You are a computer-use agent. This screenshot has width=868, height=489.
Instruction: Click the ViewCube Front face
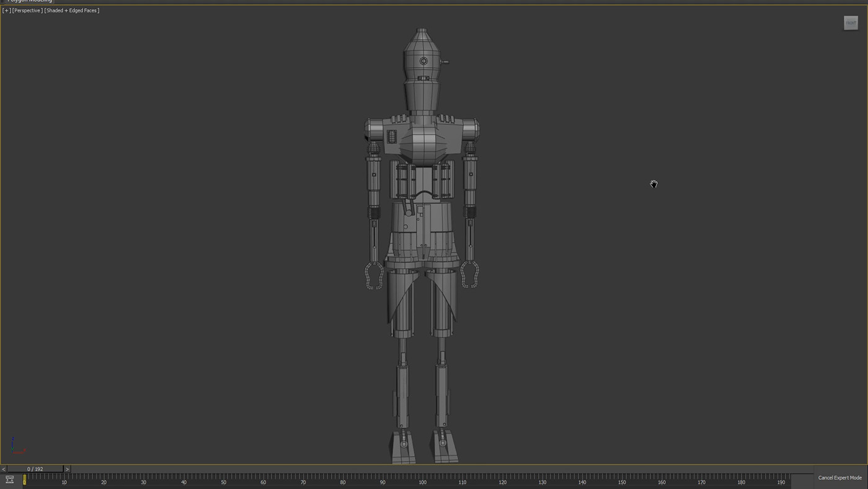click(x=851, y=23)
